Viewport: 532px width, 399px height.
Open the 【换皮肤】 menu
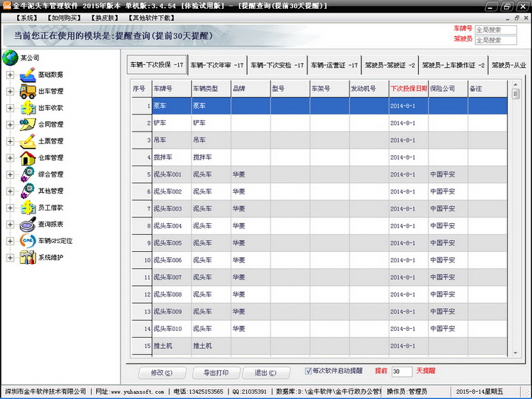[x=104, y=18]
